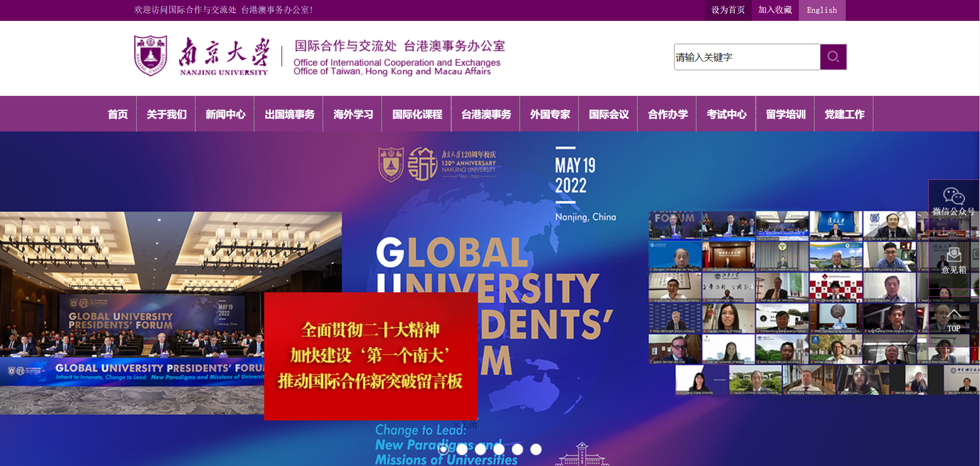Click the 设为首页 link
The width and height of the screenshot is (980, 466).
click(x=728, y=10)
